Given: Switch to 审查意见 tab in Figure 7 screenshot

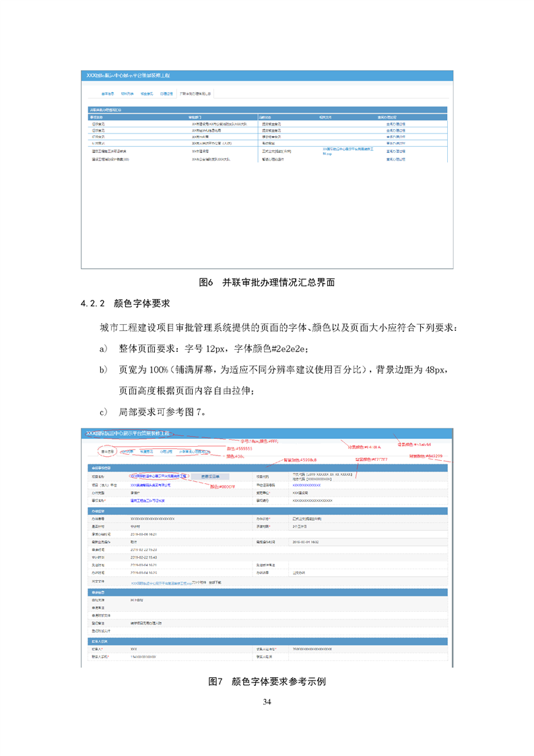Looking at the screenshot, I should [146, 451].
